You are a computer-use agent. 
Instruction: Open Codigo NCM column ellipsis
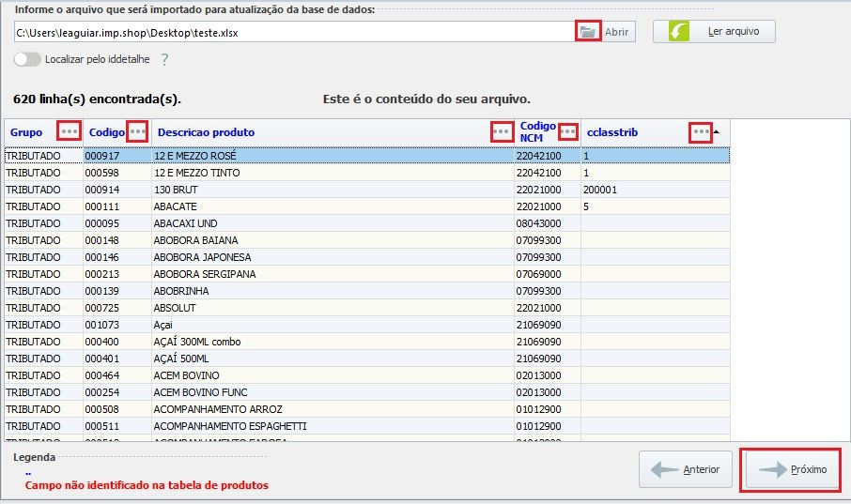tap(568, 131)
